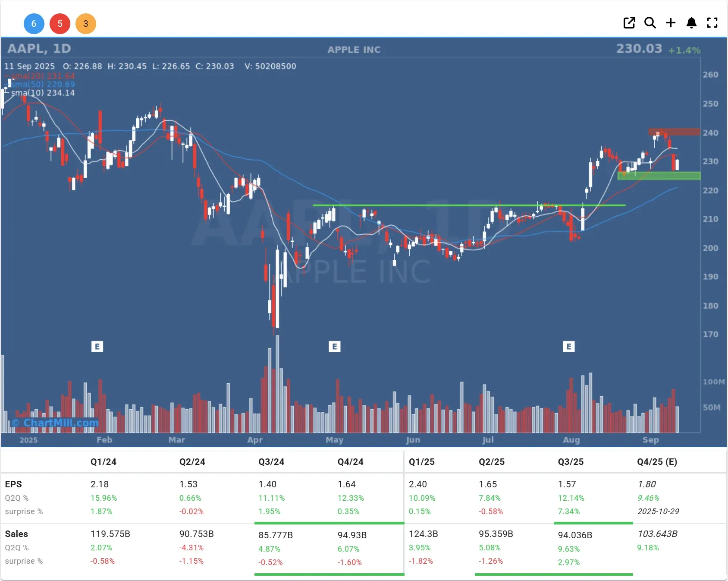Click the red resistance zone near 240
This screenshot has width=728, height=581.
click(x=674, y=132)
